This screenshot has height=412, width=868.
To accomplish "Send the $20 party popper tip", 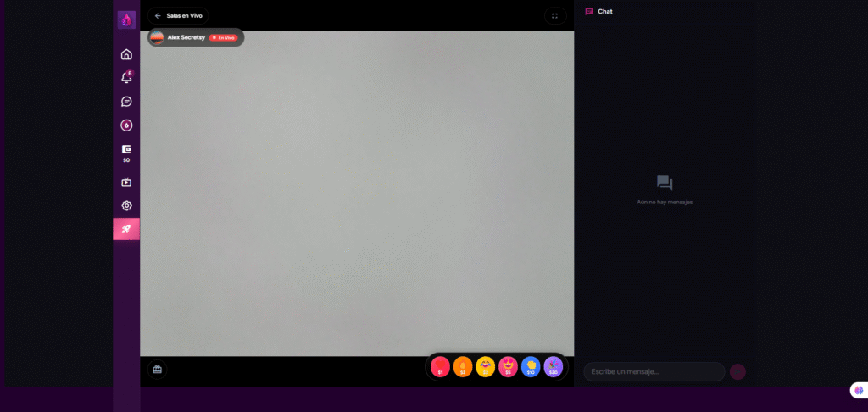I will pos(553,366).
